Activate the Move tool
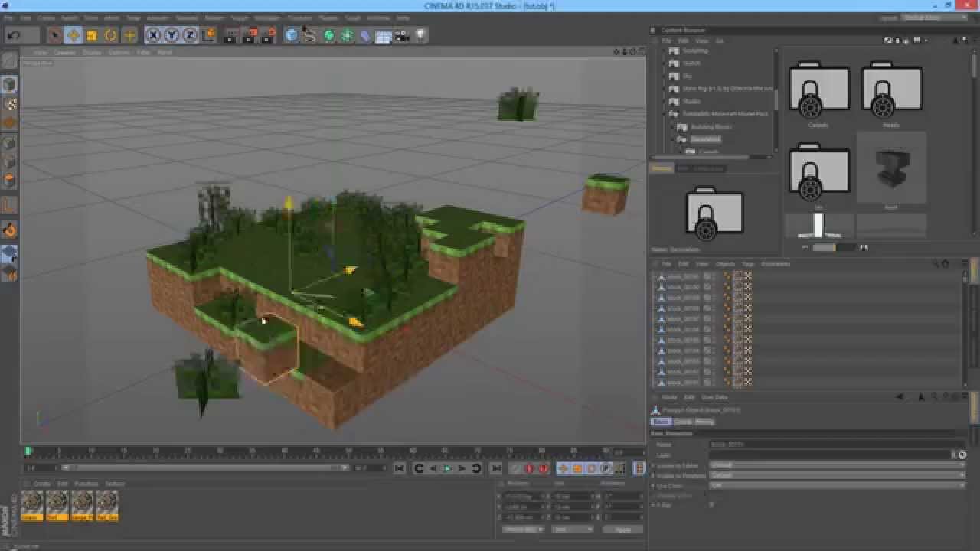The width and height of the screenshot is (980, 551). coord(73,35)
